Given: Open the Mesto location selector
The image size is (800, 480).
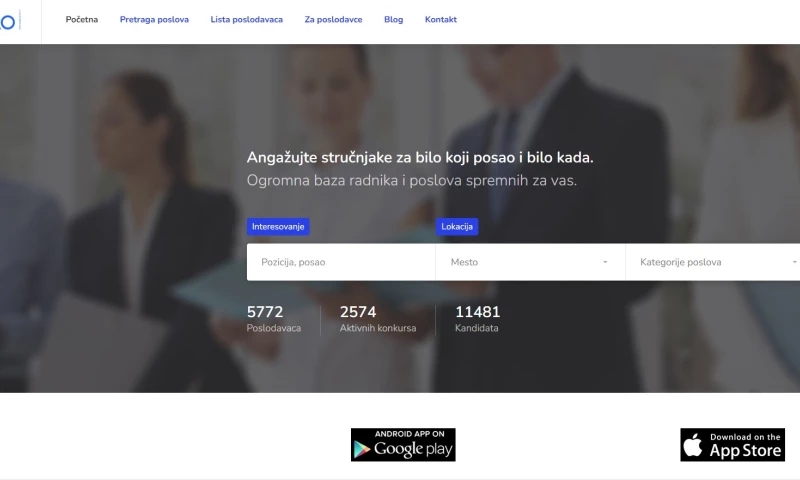Looking at the screenshot, I should pyautogui.click(x=530, y=262).
